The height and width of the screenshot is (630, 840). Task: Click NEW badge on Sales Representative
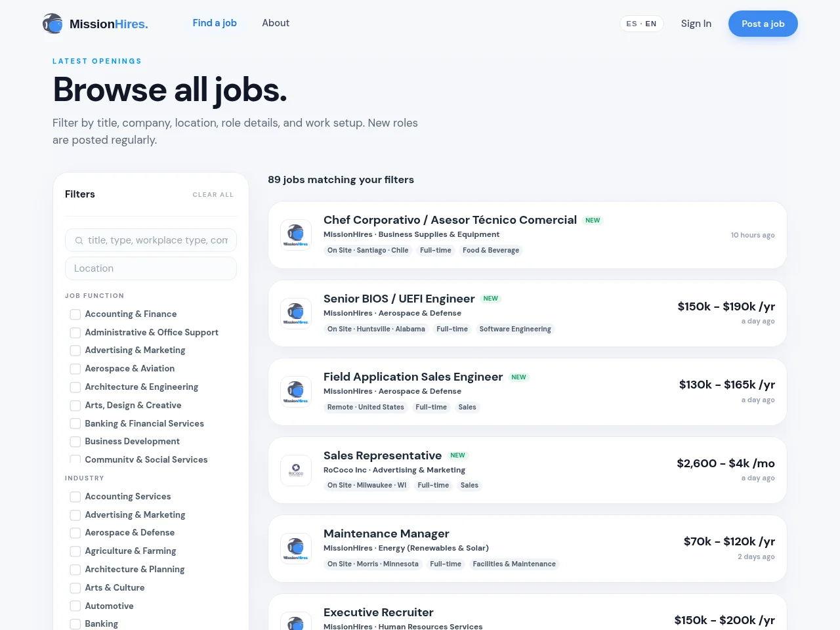click(457, 455)
